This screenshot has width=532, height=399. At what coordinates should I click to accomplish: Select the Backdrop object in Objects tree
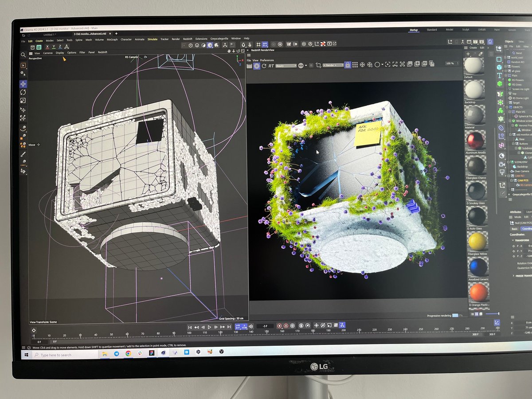click(x=523, y=167)
